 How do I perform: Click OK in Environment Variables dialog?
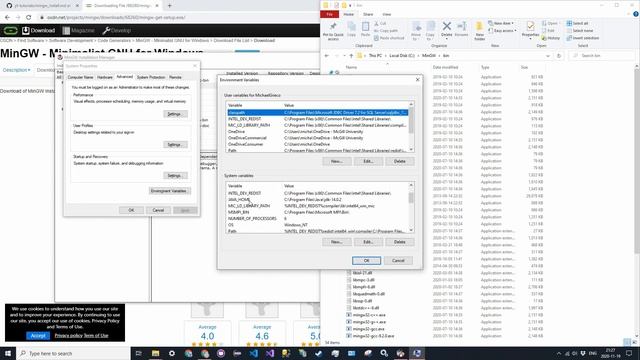[366, 260]
